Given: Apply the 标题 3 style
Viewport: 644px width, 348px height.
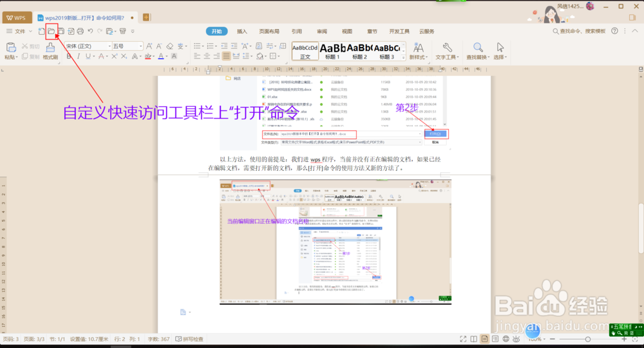Looking at the screenshot, I should click(x=386, y=52).
